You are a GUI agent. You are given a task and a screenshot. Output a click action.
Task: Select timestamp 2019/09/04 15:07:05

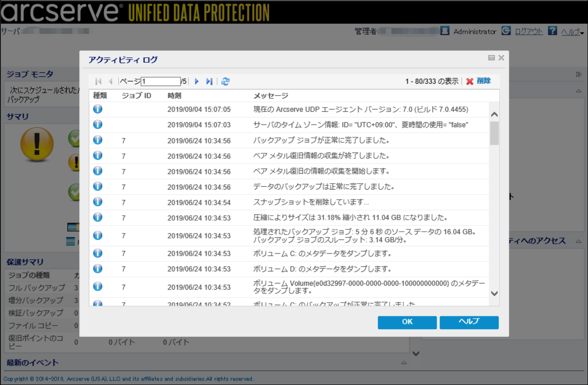point(199,109)
